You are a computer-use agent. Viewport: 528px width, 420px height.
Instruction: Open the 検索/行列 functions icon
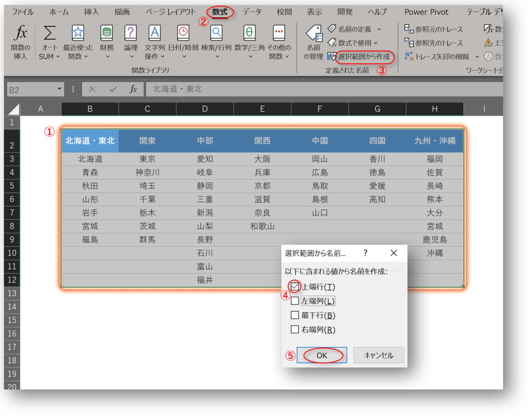point(216,33)
